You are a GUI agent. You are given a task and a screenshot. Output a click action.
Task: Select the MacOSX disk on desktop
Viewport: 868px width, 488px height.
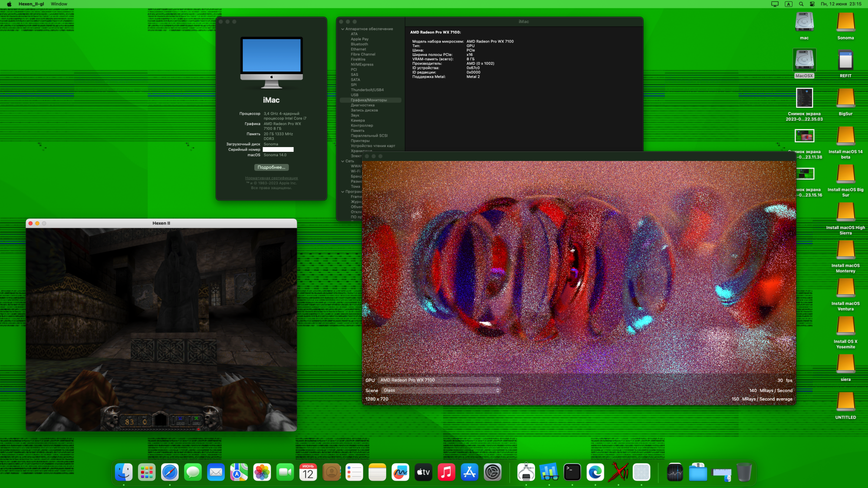tap(804, 60)
